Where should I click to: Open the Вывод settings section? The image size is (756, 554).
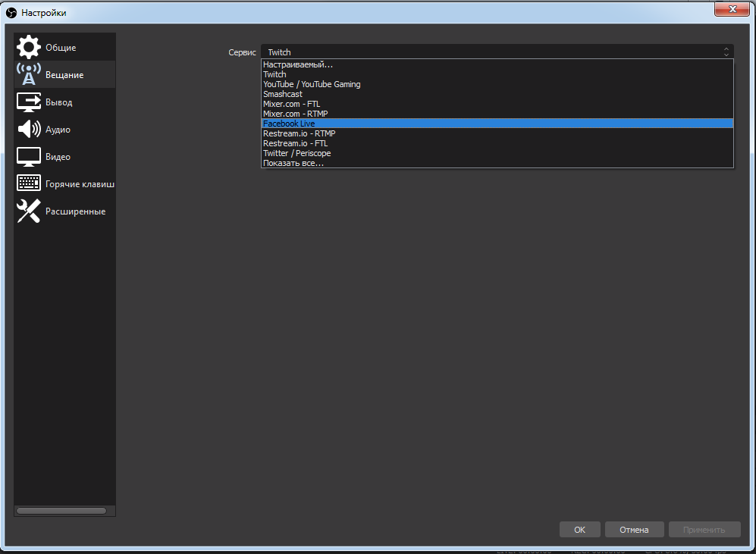[x=65, y=102]
